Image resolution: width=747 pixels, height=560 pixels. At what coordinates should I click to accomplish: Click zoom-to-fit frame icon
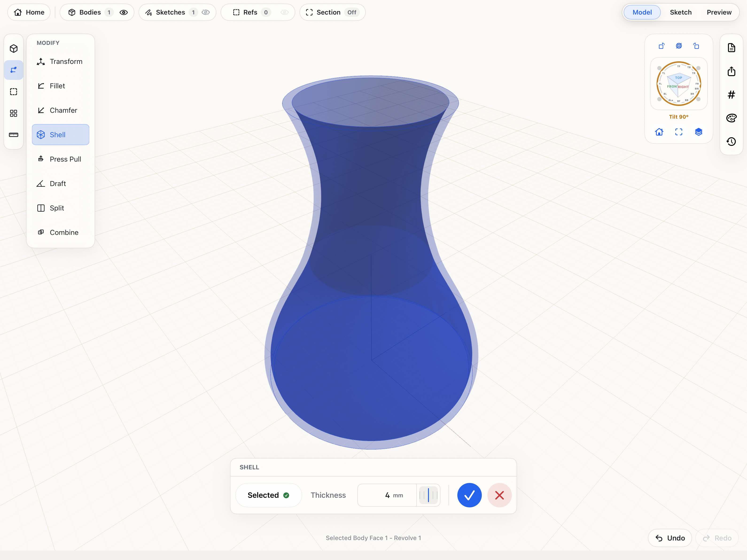pyautogui.click(x=679, y=132)
